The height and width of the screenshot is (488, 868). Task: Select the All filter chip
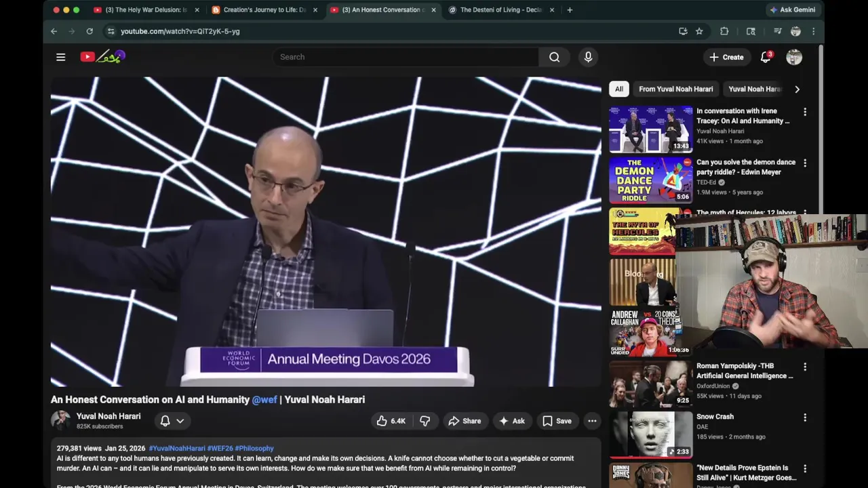pyautogui.click(x=619, y=89)
